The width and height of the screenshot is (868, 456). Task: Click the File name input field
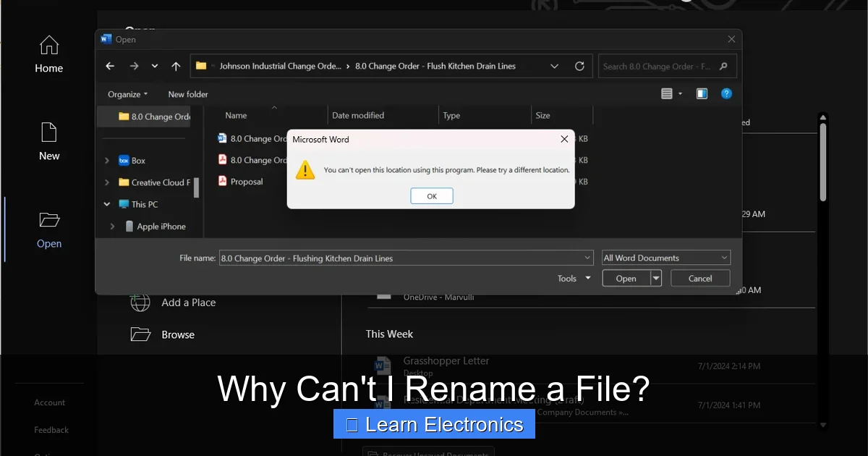[x=405, y=258]
